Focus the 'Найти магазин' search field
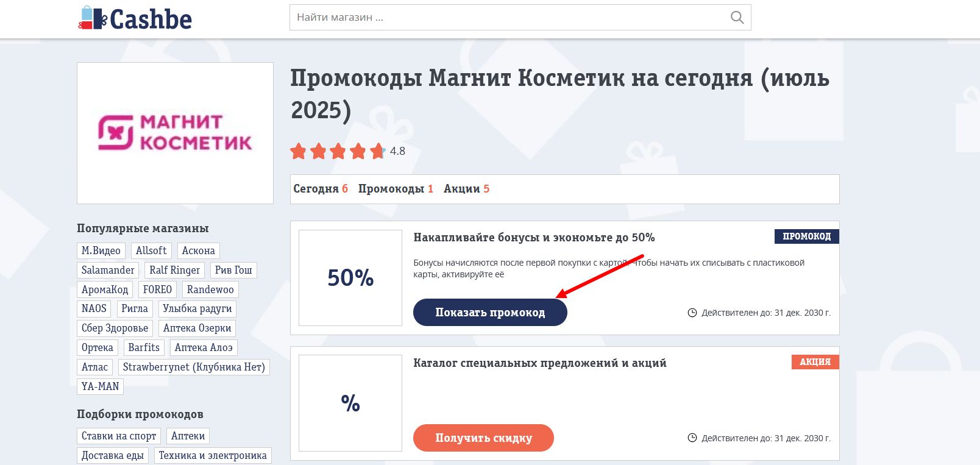The height and width of the screenshot is (465, 980). [x=520, y=18]
